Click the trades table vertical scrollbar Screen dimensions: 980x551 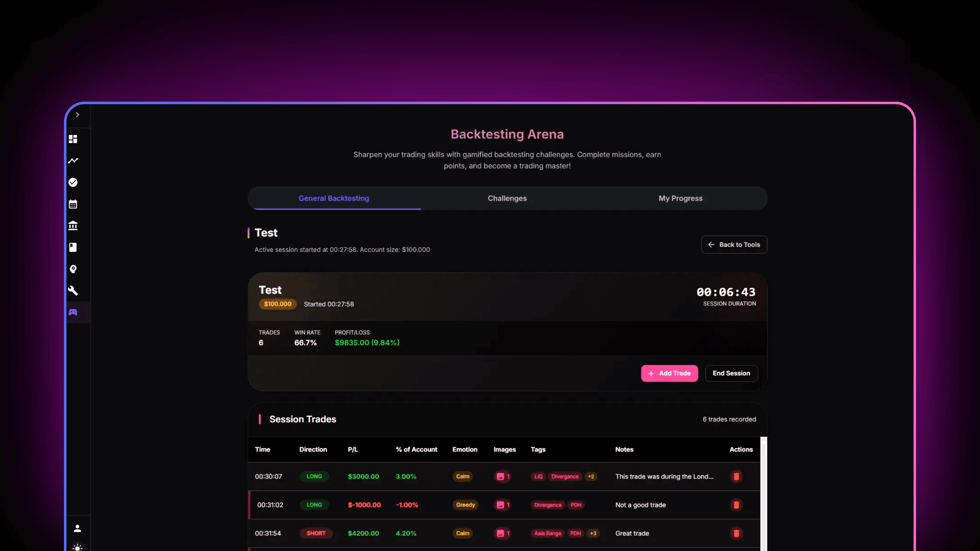764,494
